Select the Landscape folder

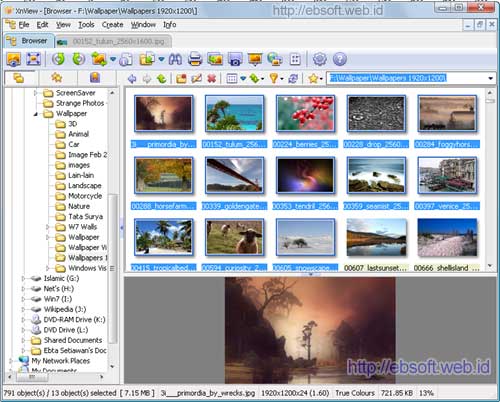coord(85,186)
